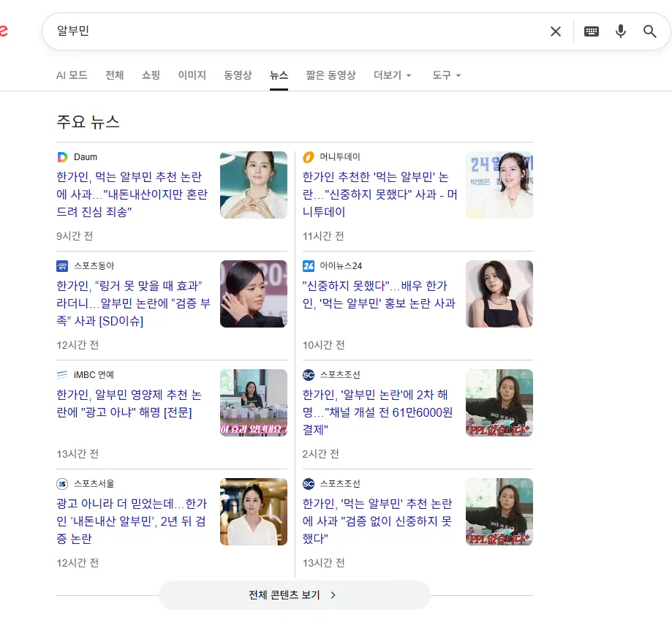This screenshot has height=639, width=672.
Task: Open the 짧은 동영상 tab
Action: tap(331, 75)
